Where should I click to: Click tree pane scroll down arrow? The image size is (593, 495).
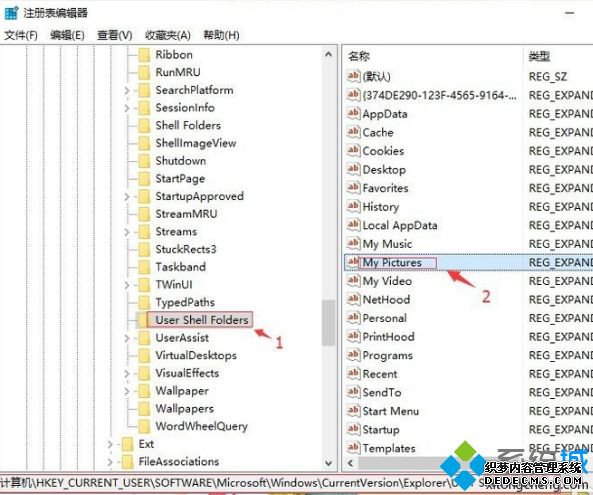tap(329, 463)
